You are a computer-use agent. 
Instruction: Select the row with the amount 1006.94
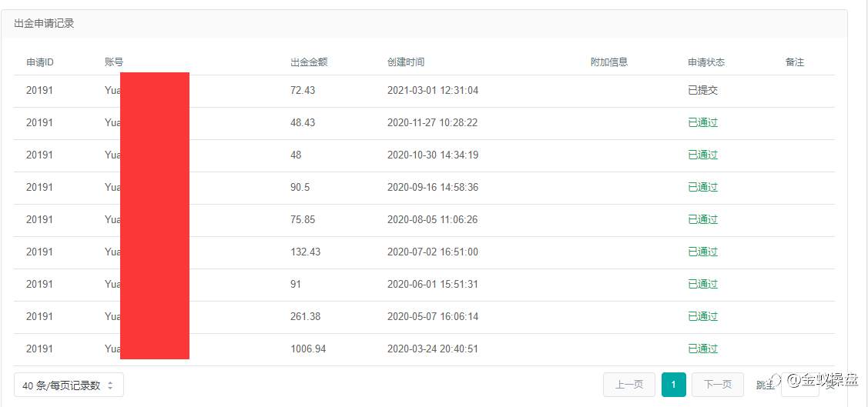[424, 349]
